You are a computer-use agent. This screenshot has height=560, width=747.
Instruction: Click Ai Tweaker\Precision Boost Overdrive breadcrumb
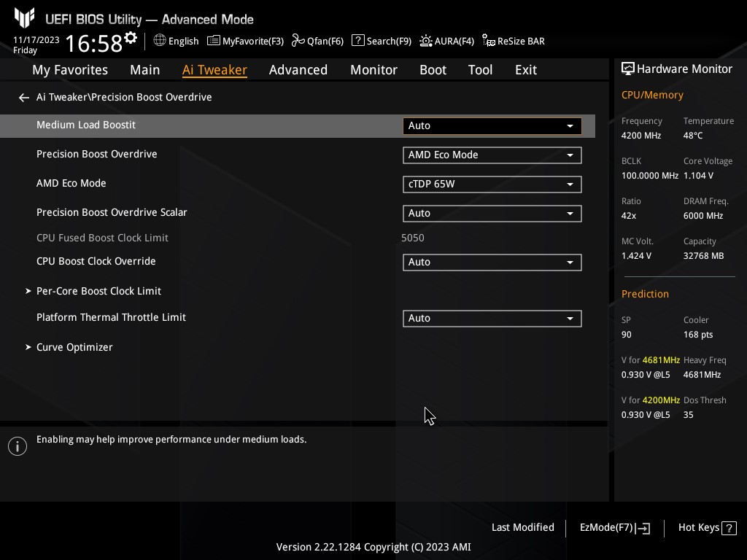124,97
